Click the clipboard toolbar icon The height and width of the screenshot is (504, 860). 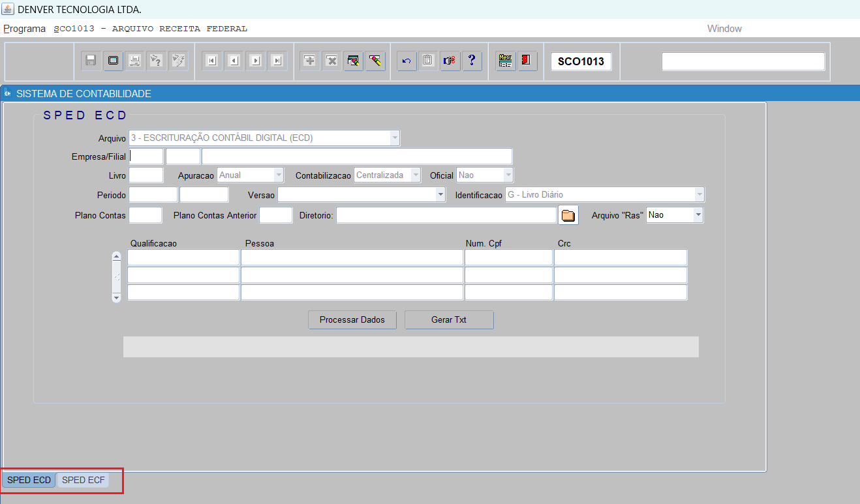[x=428, y=61]
